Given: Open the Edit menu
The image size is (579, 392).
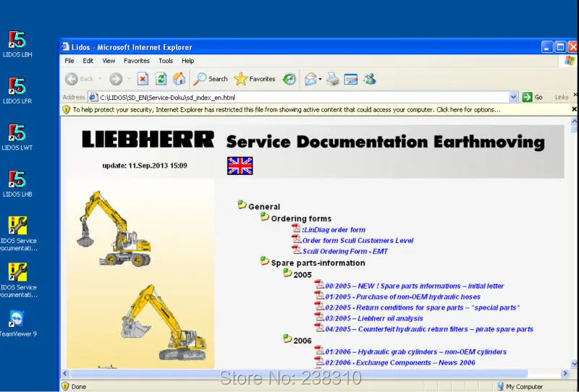Looking at the screenshot, I should 88,61.
